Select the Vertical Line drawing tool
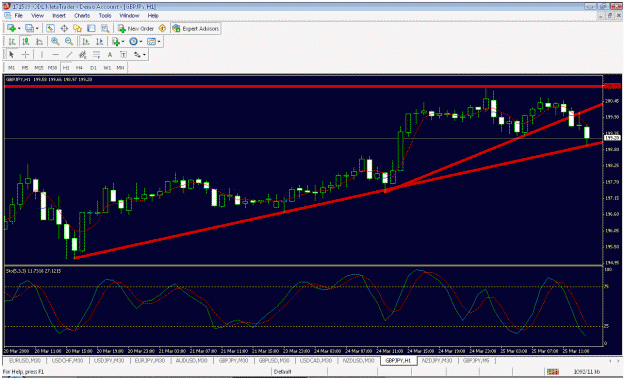The height and width of the screenshot is (378, 625). [x=42, y=55]
